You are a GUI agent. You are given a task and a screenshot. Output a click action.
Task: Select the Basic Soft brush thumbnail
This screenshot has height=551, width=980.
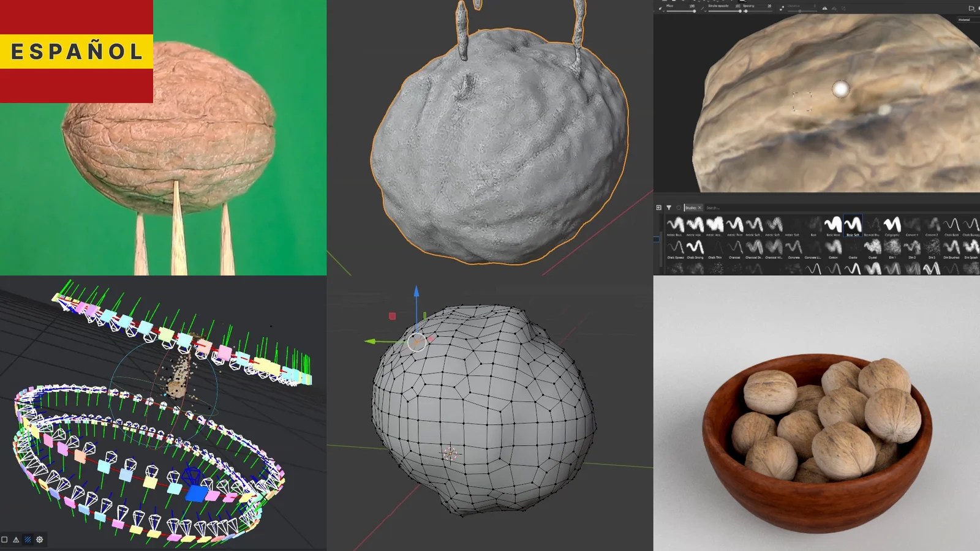point(853,225)
